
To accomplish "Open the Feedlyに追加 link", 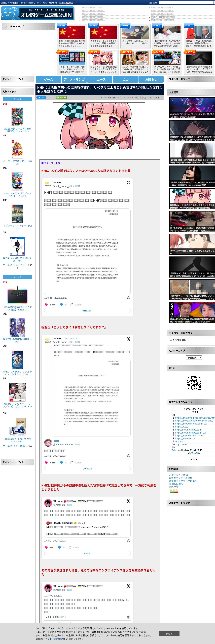I will pyautogui.click(x=176, y=484).
